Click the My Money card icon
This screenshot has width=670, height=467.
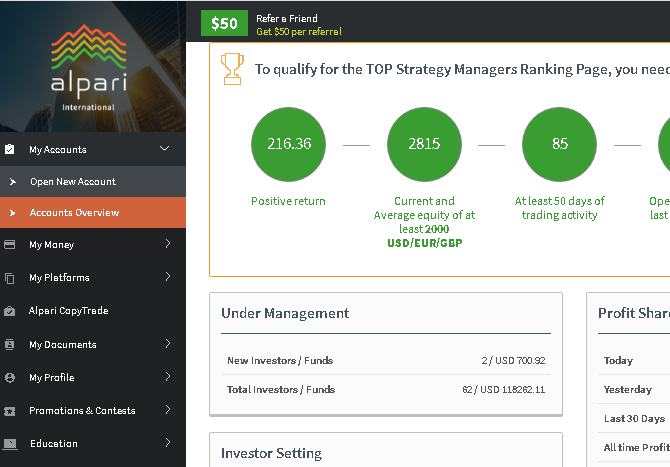[x=9, y=244]
